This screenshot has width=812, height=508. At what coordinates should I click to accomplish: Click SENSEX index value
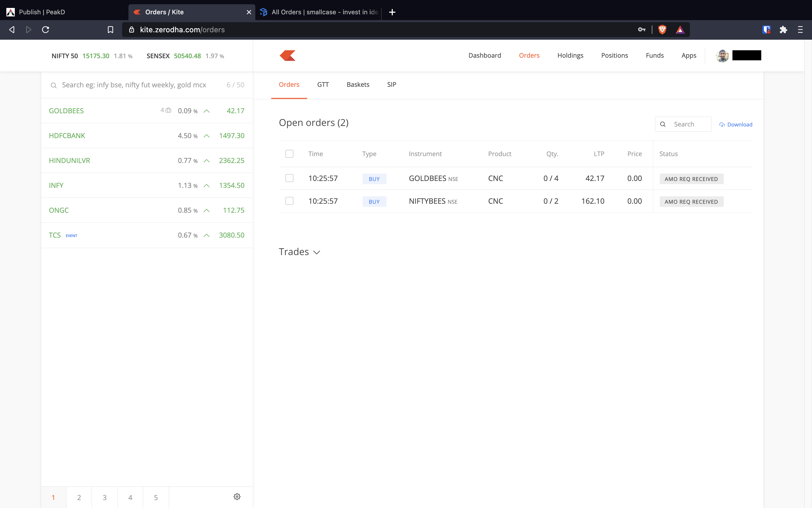[187, 56]
